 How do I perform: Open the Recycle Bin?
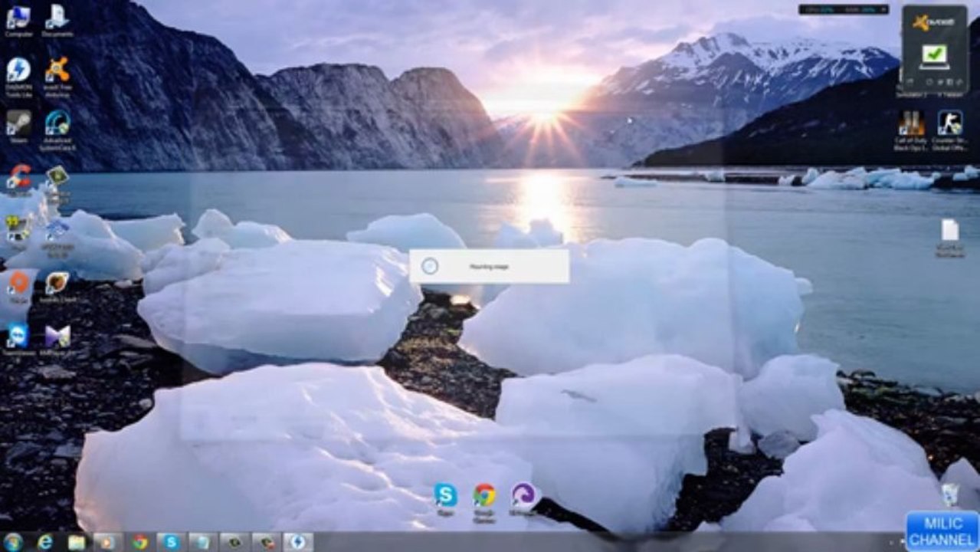click(950, 495)
